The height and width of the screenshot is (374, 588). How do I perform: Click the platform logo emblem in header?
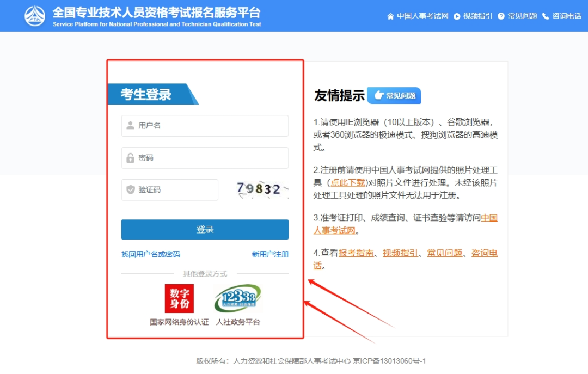coord(35,16)
